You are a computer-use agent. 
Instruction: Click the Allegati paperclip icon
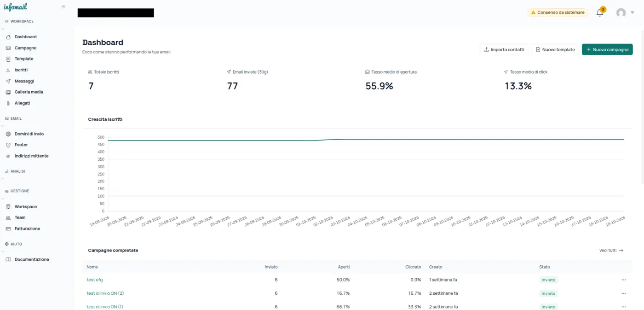8,103
